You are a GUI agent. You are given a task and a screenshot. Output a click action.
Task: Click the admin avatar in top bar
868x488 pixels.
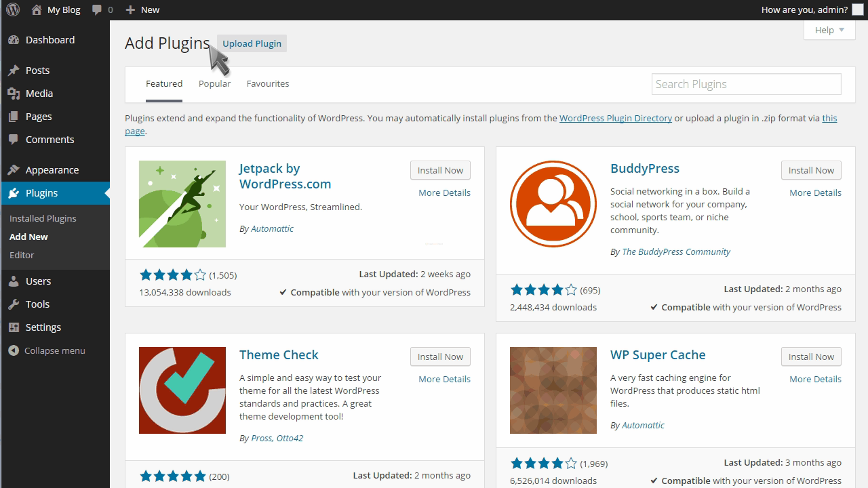857,9
